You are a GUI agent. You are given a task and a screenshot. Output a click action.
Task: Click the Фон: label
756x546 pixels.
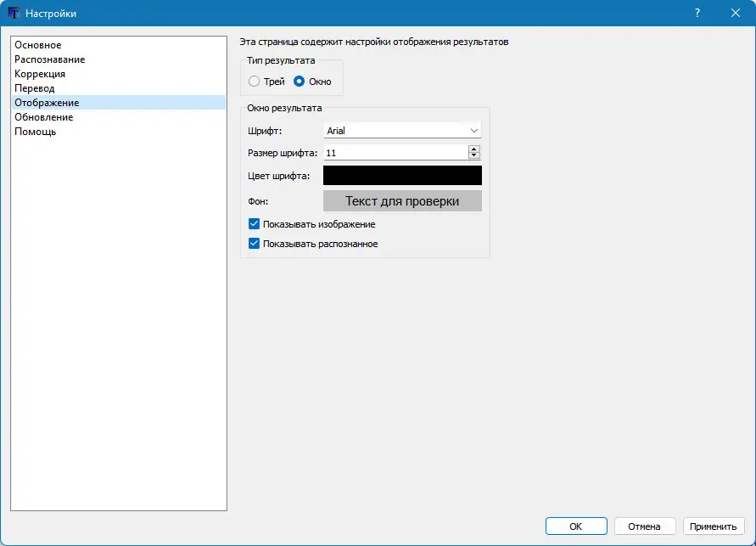click(x=258, y=201)
